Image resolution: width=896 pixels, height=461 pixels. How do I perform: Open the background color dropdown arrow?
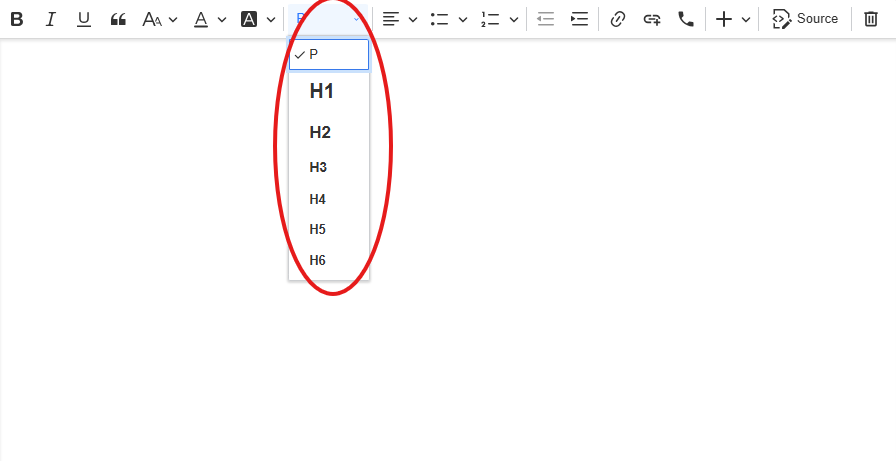(271, 19)
